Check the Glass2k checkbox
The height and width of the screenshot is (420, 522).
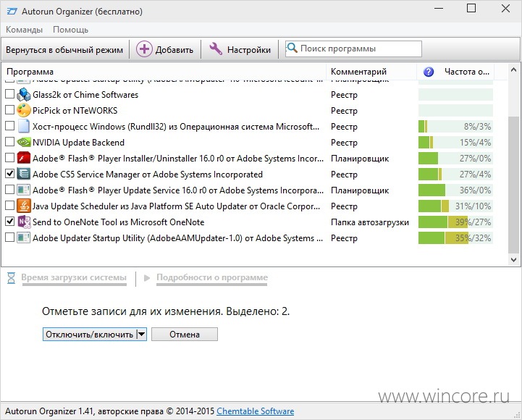pos(9,94)
